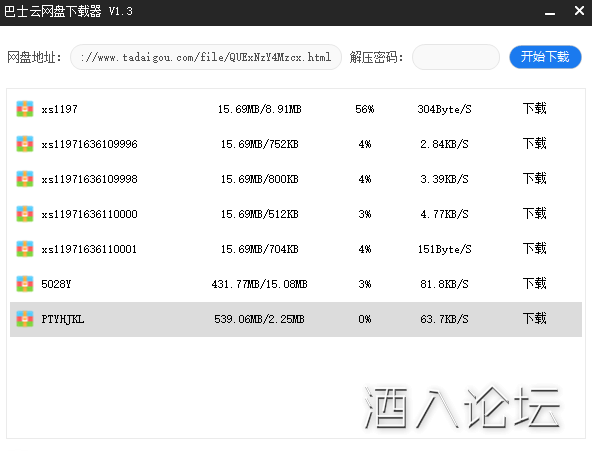This screenshot has height=452, width=592.
Task: Click the 56% progress value of xs1197
Action: coord(365,109)
